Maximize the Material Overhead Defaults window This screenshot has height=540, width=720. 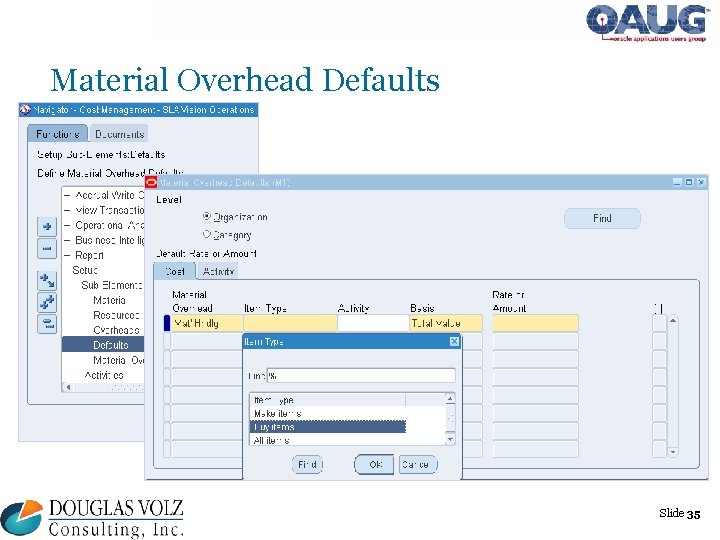(x=689, y=182)
